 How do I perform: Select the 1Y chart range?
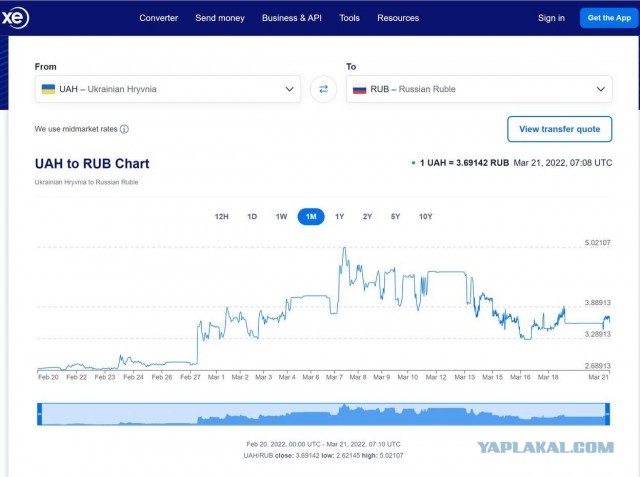(340, 217)
